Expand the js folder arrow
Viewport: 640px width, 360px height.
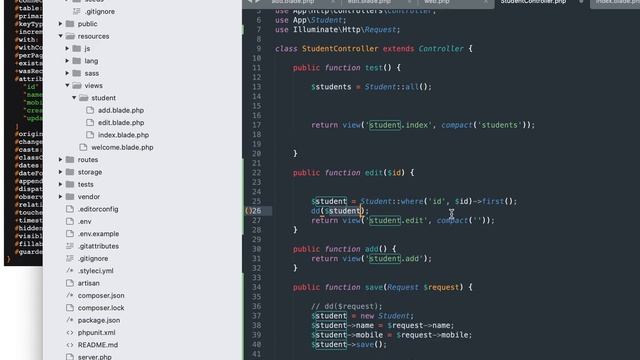coord(67,49)
